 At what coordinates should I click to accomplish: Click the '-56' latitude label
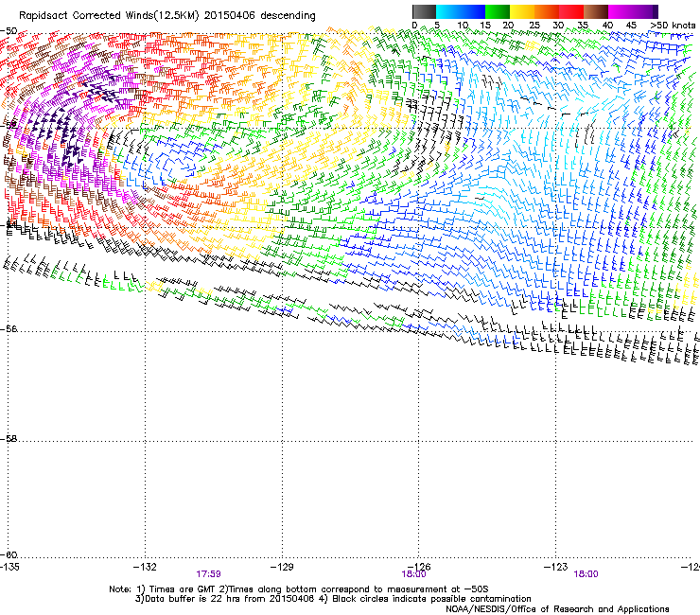coord(9,329)
